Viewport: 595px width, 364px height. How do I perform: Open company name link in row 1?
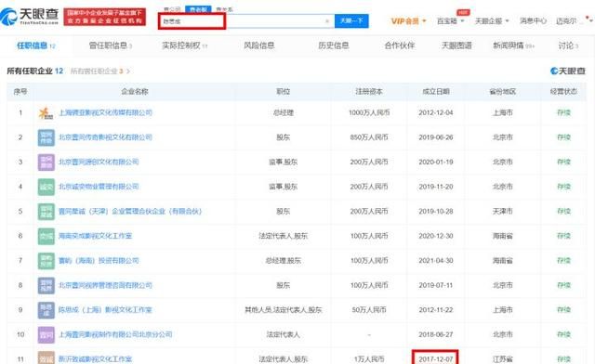(x=105, y=112)
